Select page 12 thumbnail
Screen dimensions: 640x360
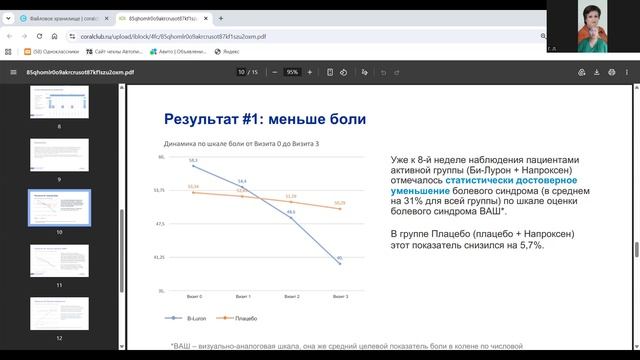point(59,313)
